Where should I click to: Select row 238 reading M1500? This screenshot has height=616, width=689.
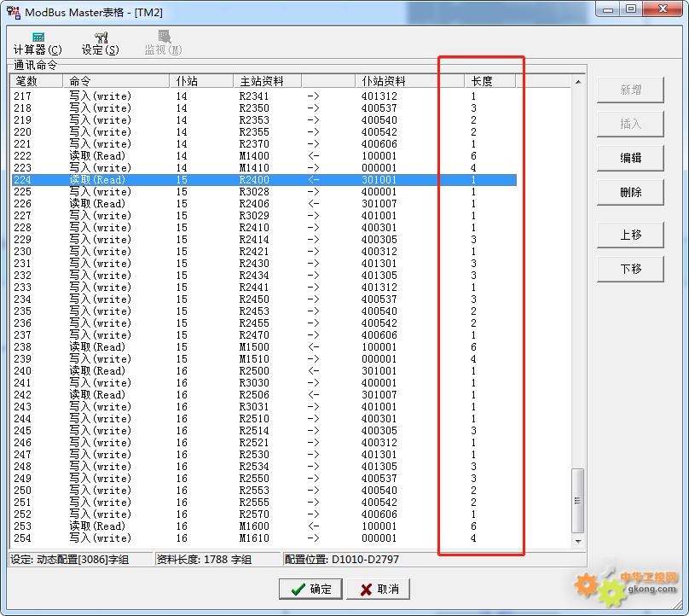pos(263,347)
